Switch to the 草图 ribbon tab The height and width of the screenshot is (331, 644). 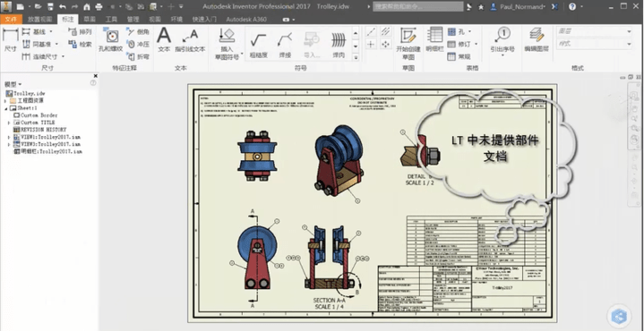[x=90, y=20]
